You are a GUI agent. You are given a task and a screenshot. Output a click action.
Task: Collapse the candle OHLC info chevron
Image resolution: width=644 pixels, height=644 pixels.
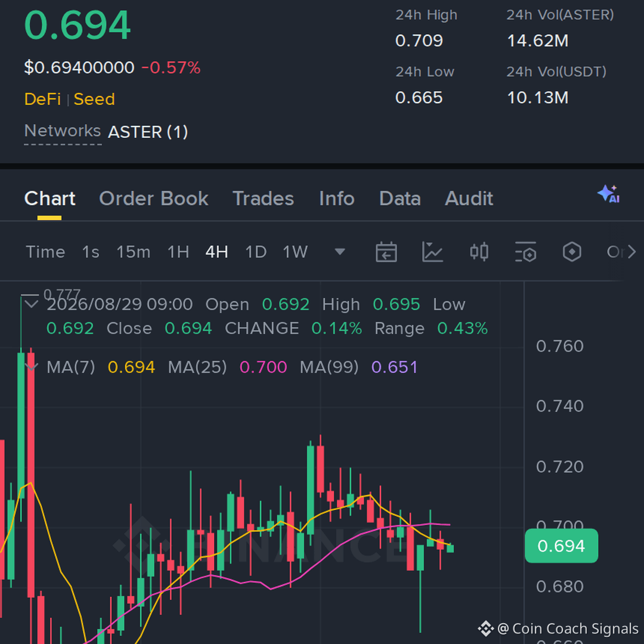coord(31,304)
